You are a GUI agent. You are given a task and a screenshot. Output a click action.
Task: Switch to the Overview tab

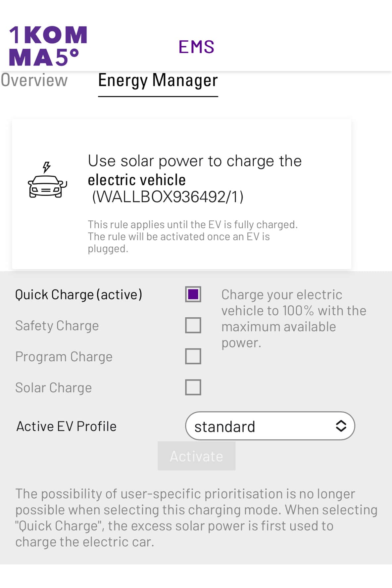point(34,80)
